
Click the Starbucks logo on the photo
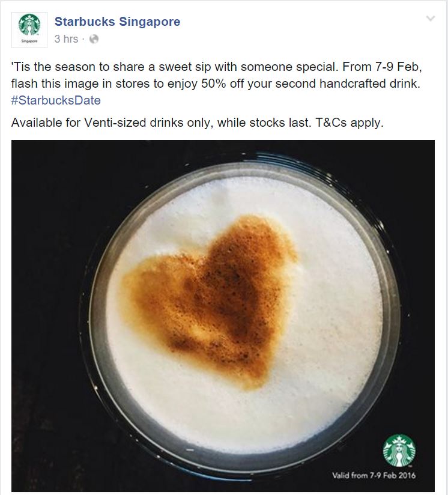pos(399,451)
